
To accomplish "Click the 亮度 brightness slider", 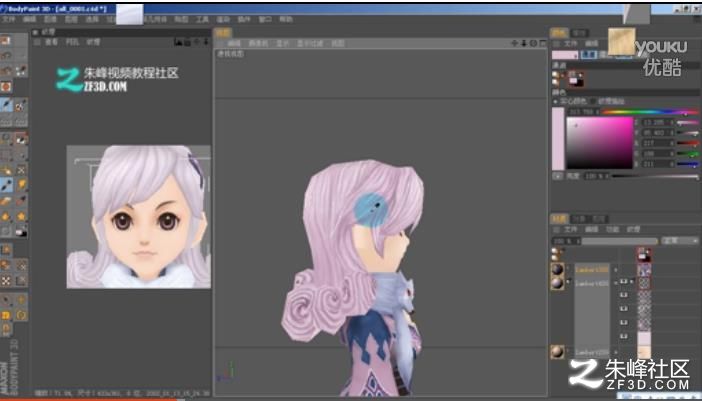I will [x=654, y=176].
